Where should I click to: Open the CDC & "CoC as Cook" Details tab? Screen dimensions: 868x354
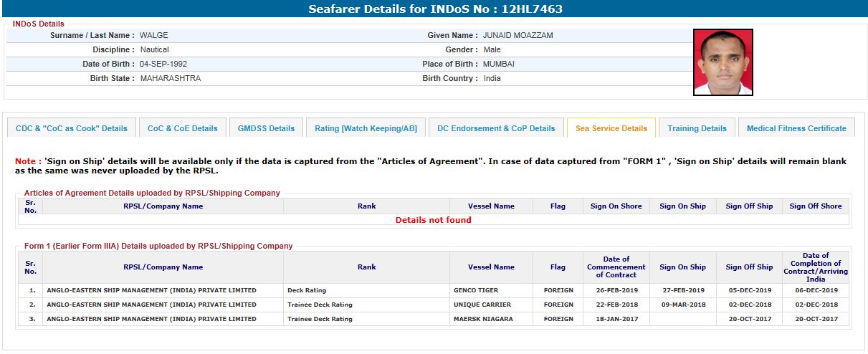point(72,128)
